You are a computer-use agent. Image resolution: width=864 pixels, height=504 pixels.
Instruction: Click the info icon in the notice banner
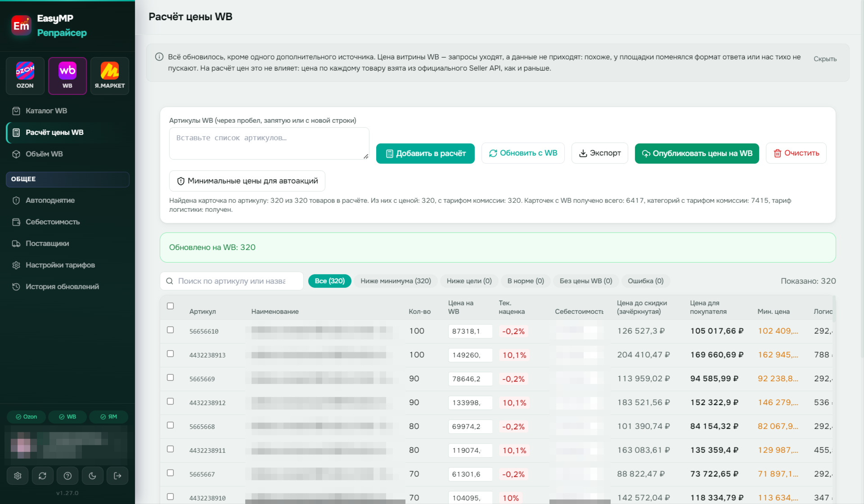pos(159,57)
